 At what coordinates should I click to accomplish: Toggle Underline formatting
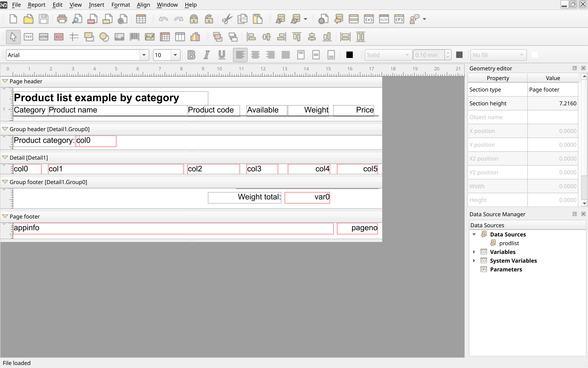pos(222,55)
